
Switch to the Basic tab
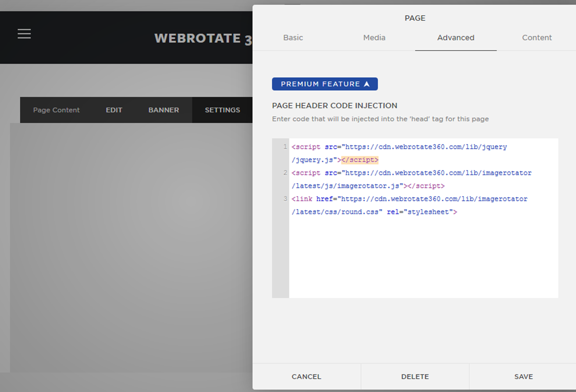[293, 38]
